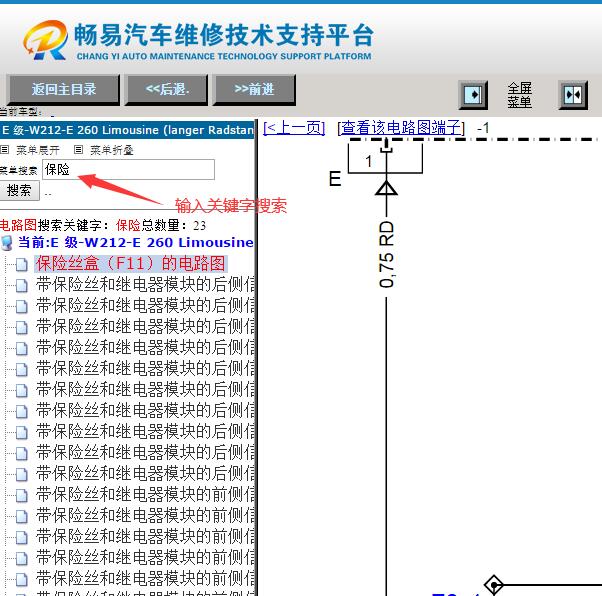The height and width of the screenshot is (596, 602).
Task: Return to main directory via 返回主目录
Action: (x=64, y=89)
